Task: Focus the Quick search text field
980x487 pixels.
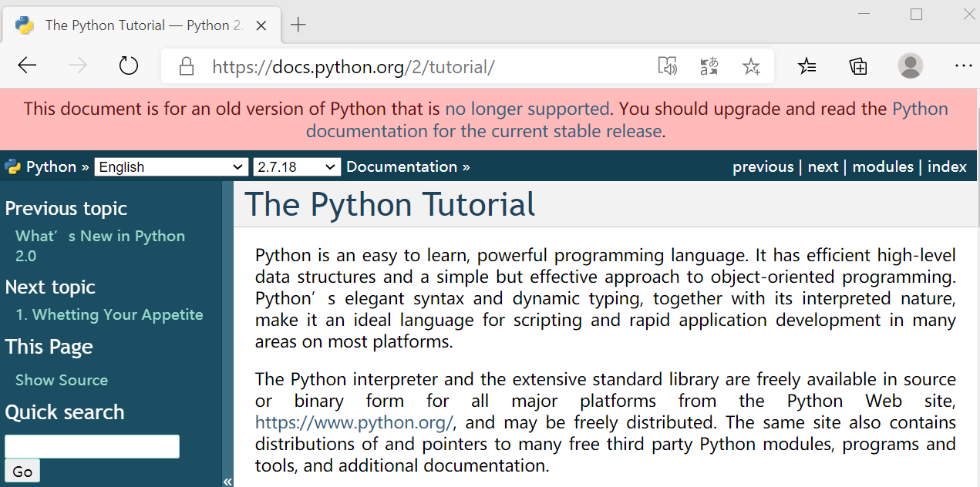Action: (93, 446)
